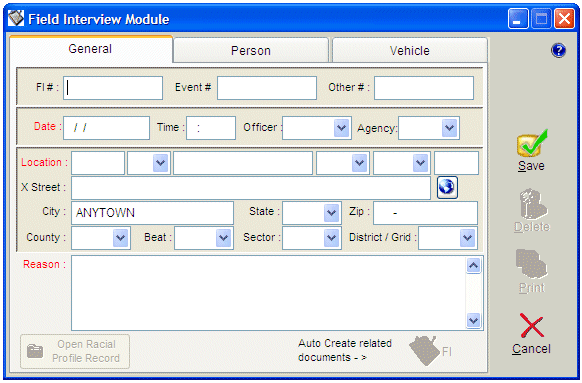Image resolution: width=582 pixels, height=383 pixels.
Task: Click the Field Interview Module title bar icon
Action: coord(16,18)
